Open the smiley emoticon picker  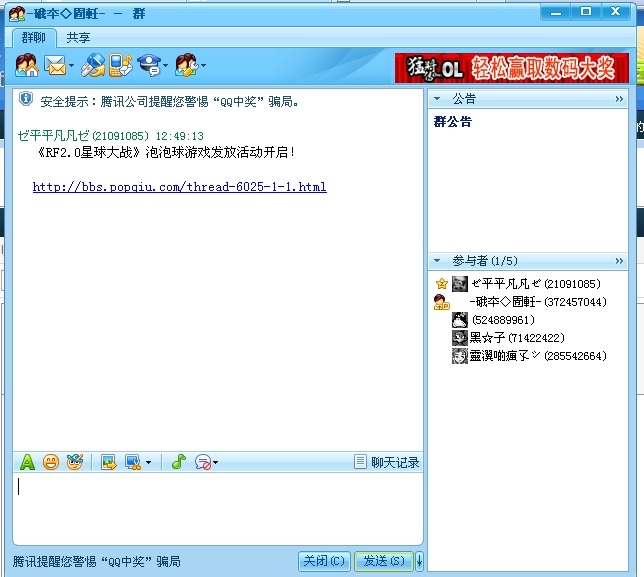pos(50,462)
